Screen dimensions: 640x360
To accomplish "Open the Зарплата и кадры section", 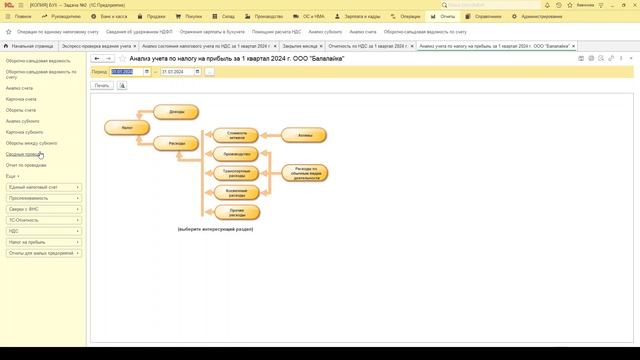I will [358, 17].
